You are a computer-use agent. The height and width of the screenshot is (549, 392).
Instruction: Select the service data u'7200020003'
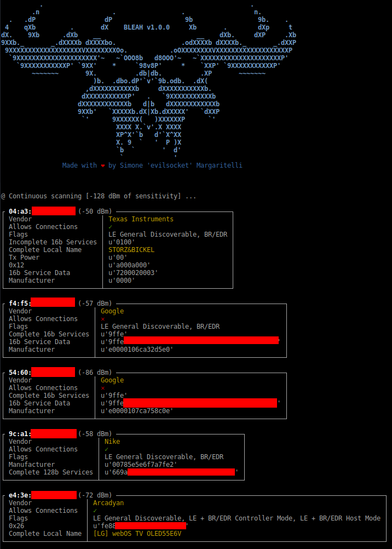click(134, 273)
